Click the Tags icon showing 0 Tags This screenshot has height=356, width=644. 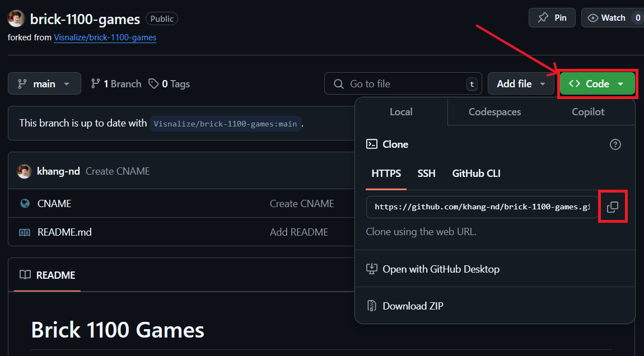[x=153, y=84]
